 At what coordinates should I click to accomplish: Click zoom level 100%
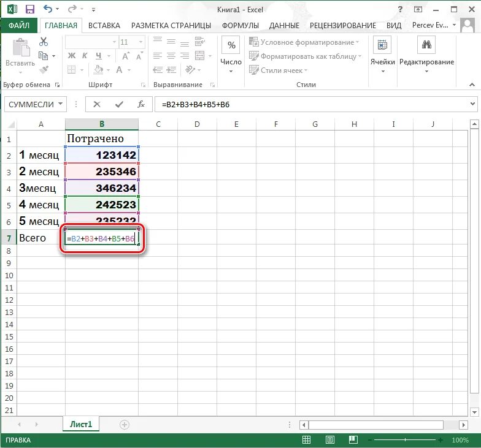coord(460,440)
